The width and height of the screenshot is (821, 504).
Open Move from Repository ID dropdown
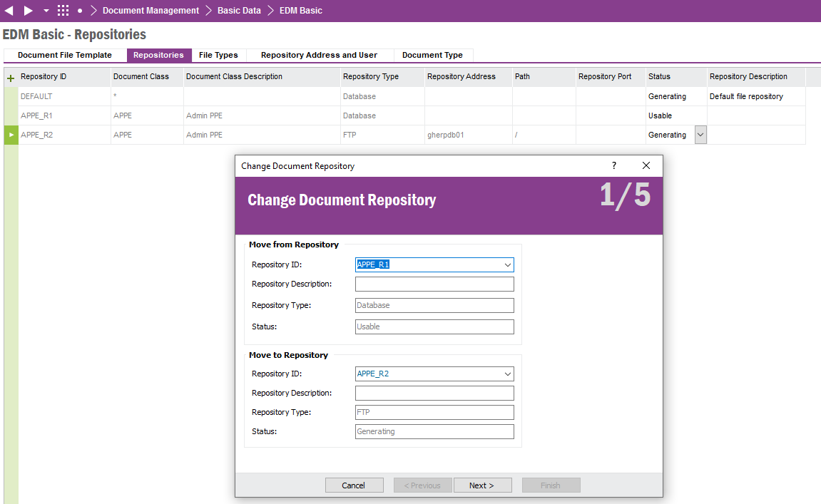(x=507, y=264)
